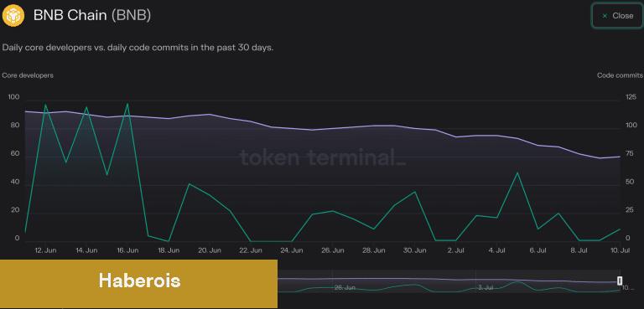644x309 pixels.
Task: Click the 4. Jul date label
Action: coord(497,250)
